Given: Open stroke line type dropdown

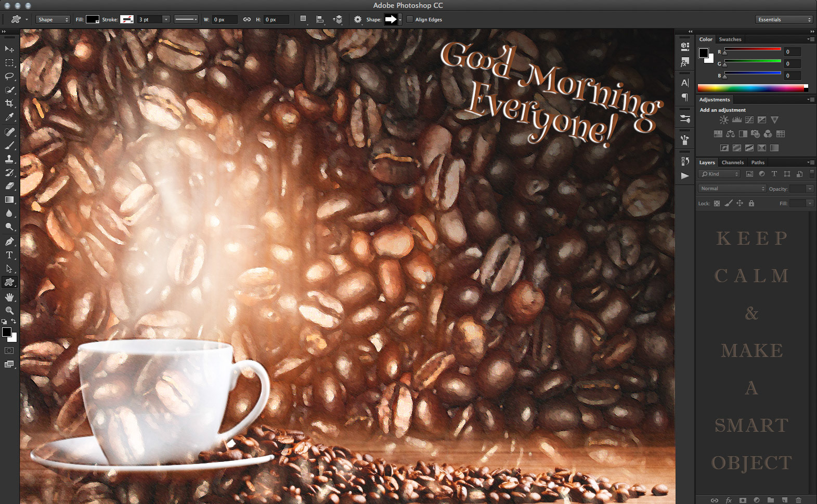Looking at the screenshot, I should [x=186, y=19].
